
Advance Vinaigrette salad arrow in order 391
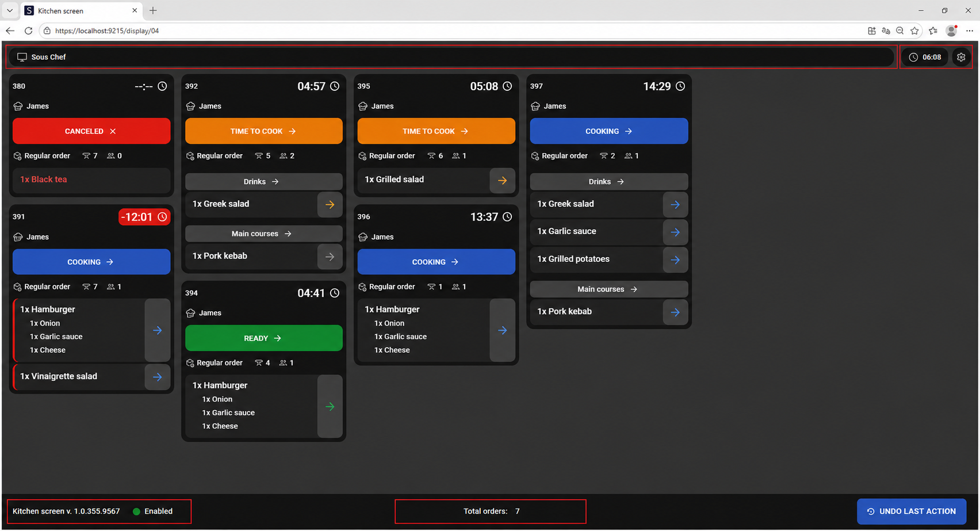click(157, 377)
